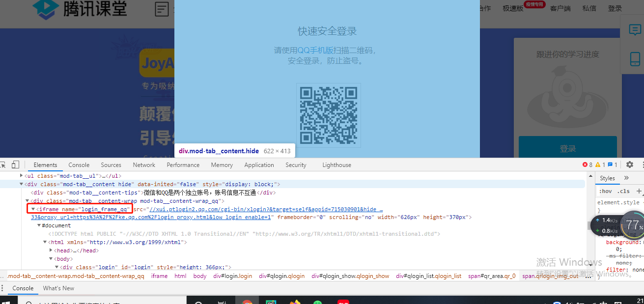Collapse the html xmlns node
Screen dimensions: 644x304
click(45, 242)
